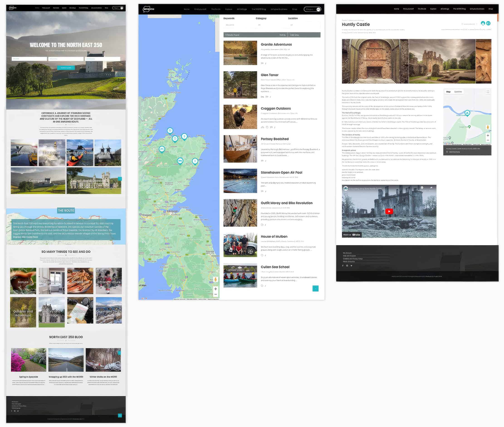The height and width of the screenshot is (427, 504).
Task: Open The NE250 Blog in listings navigation
Action: (259, 9)
